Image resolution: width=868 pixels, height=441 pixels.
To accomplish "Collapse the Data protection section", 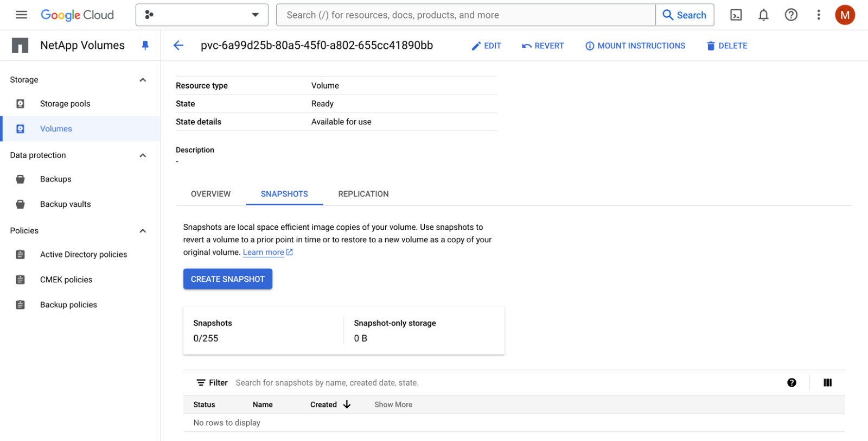I will point(143,155).
